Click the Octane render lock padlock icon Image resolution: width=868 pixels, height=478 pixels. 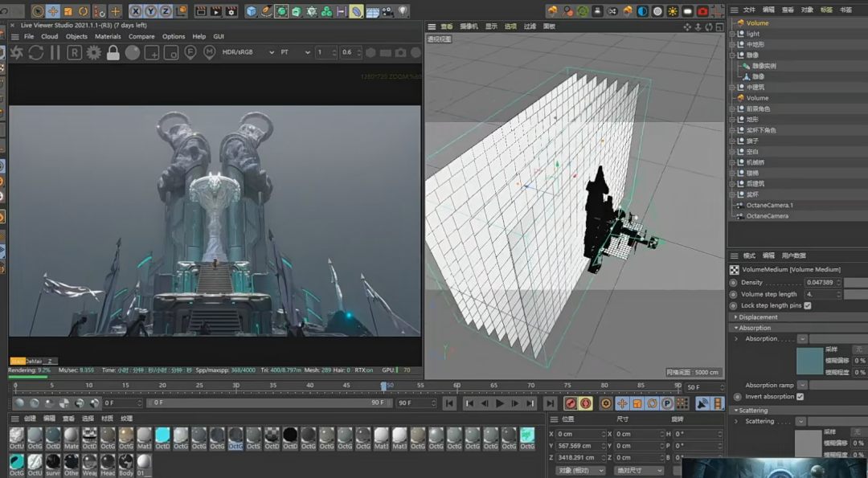click(113, 52)
